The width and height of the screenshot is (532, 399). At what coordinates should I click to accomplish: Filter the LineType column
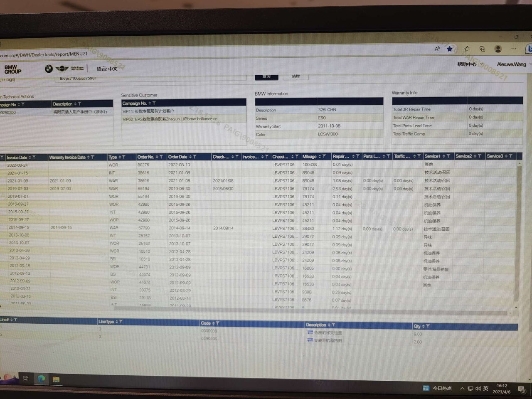coord(121,322)
